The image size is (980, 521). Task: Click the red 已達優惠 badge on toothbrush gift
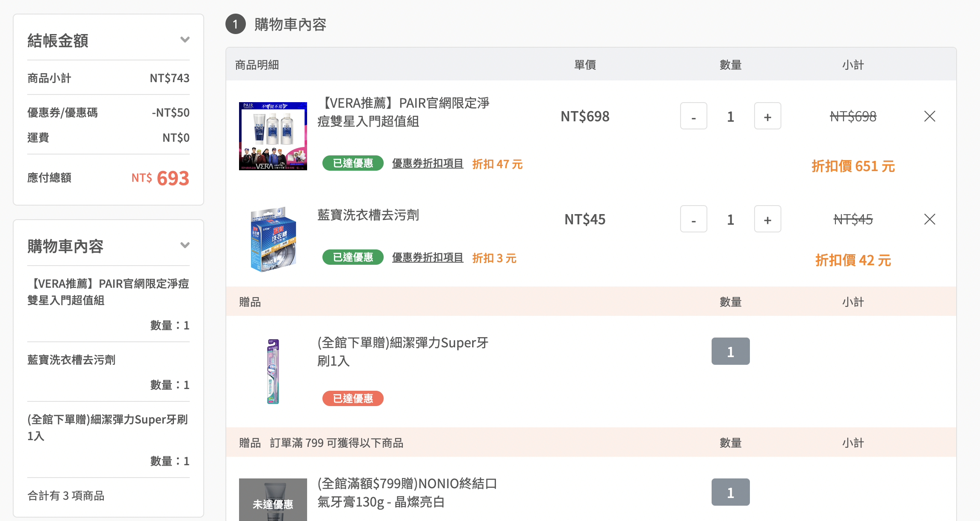pos(353,398)
